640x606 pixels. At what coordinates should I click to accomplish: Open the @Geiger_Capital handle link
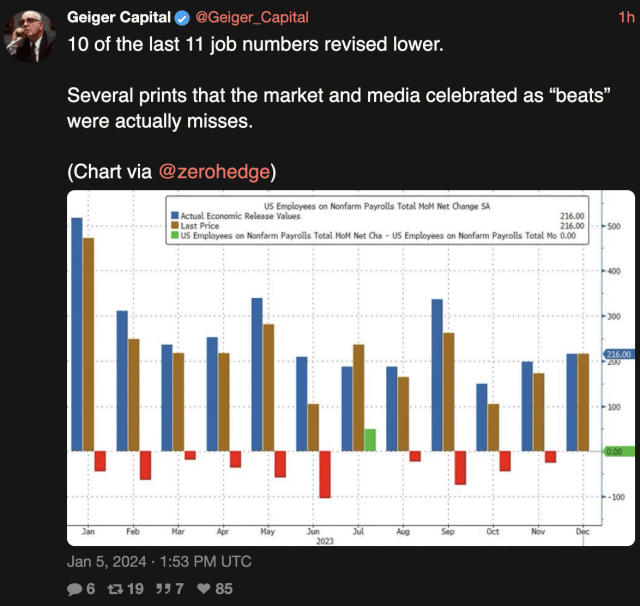[252, 18]
